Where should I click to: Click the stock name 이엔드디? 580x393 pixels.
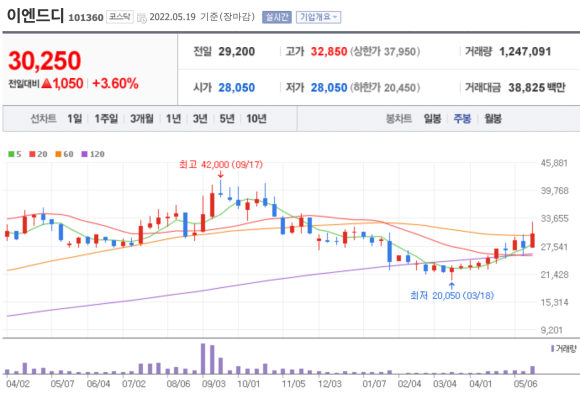click(x=35, y=16)
